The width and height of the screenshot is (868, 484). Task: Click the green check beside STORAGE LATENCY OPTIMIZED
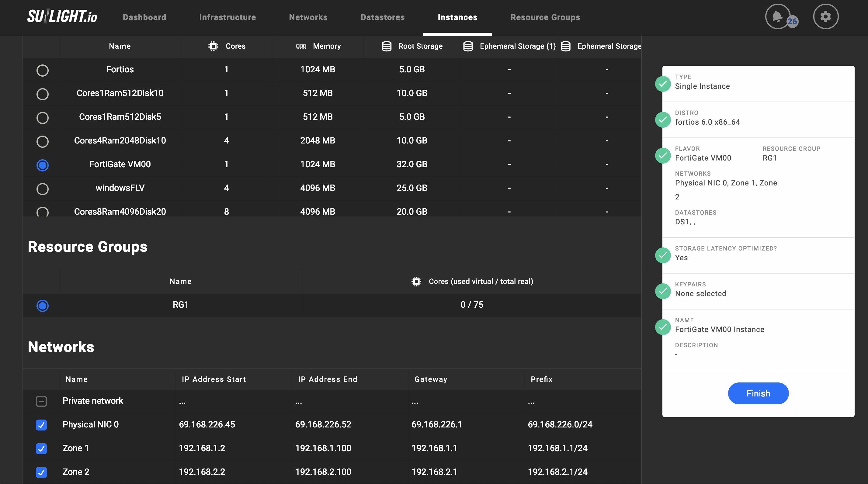click(663, 255)
